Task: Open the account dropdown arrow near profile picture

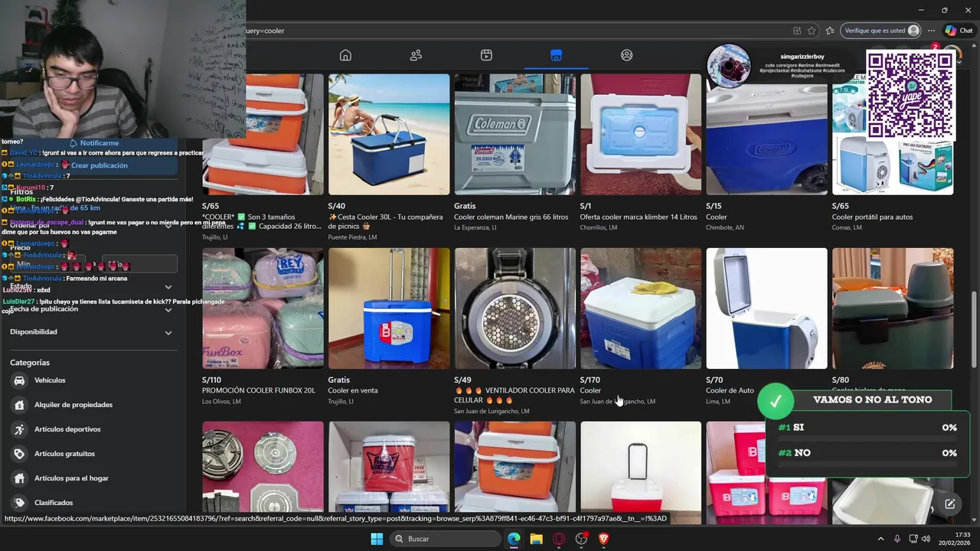Action: [960, 63]
